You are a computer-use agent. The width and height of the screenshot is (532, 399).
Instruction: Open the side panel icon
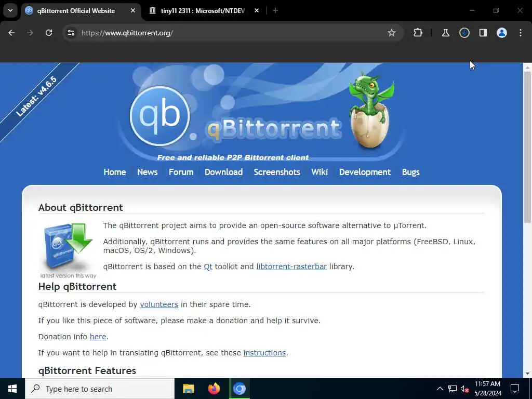pyautogui.click(x=483, y=33)
